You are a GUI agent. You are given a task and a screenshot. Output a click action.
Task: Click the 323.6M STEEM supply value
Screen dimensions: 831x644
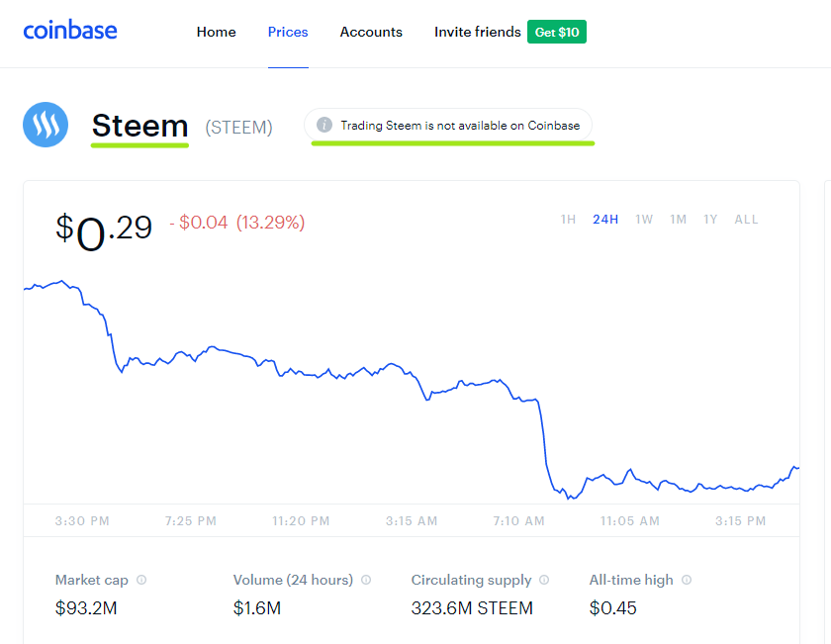pos(472,608)
